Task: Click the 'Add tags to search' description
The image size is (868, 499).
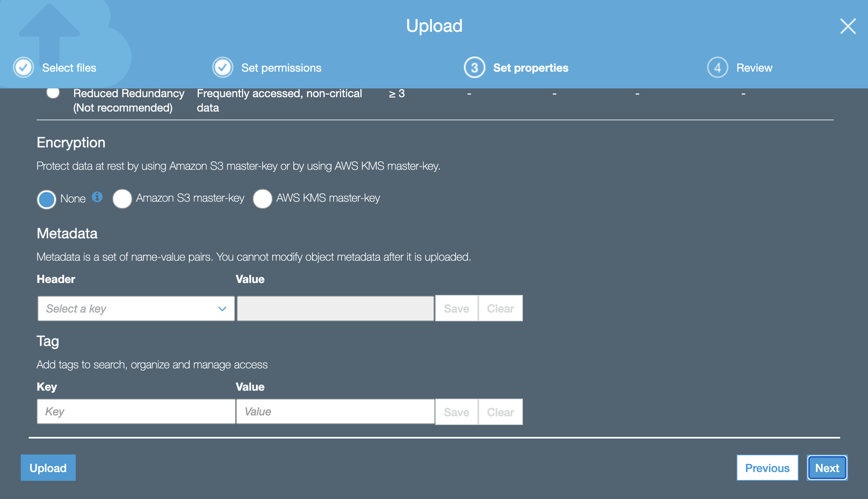Action: click(x=152, y=364)
